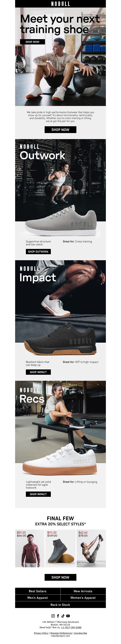Open the Facebook social icon
This screenshot has width=121, height=644.
[58, 616]
